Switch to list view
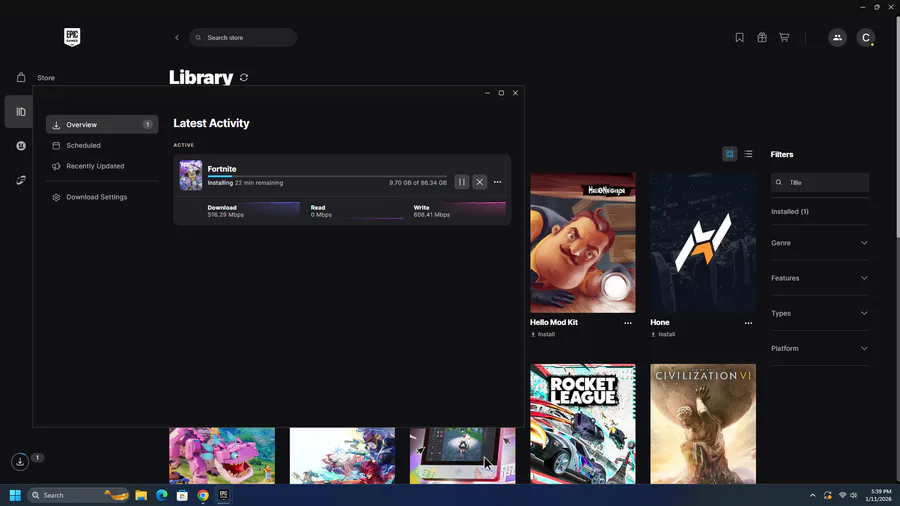 (748, 154)
